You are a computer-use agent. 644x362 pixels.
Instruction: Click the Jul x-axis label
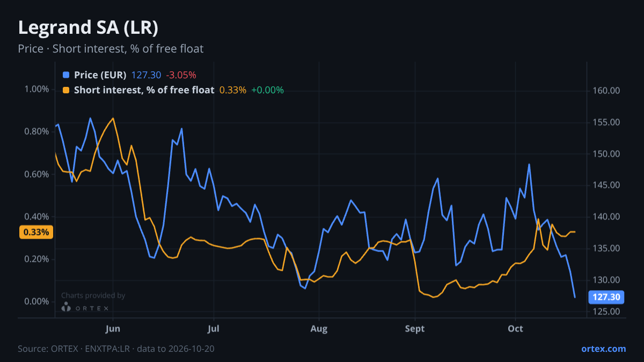tap(214, 328)
